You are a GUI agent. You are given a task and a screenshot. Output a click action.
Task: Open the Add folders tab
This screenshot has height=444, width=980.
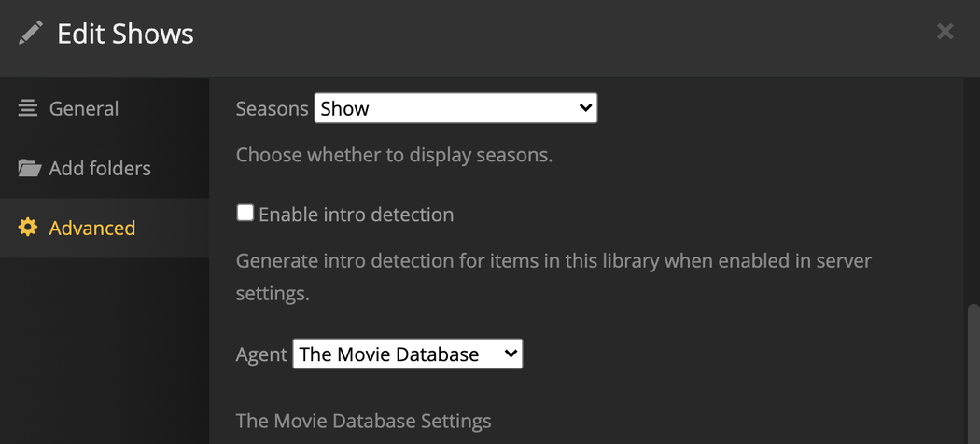pyautogui.click(x=99, y=169)
